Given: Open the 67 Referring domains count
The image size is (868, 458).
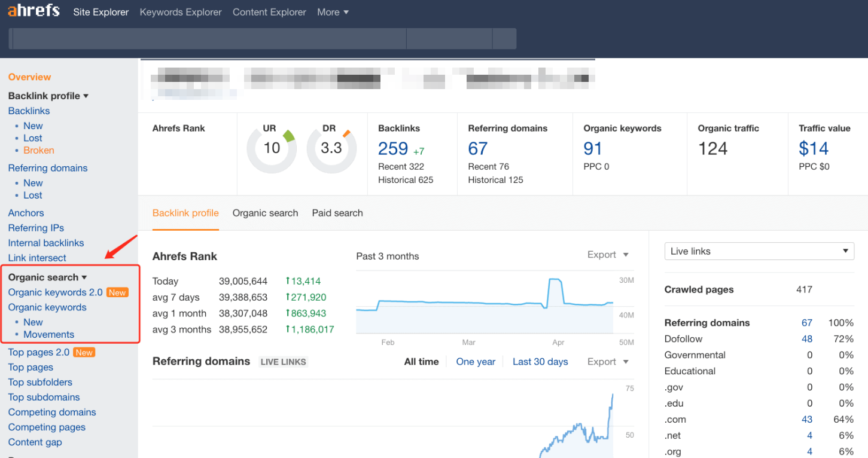Looking at the screenshot, I should [x=478, y=148].
